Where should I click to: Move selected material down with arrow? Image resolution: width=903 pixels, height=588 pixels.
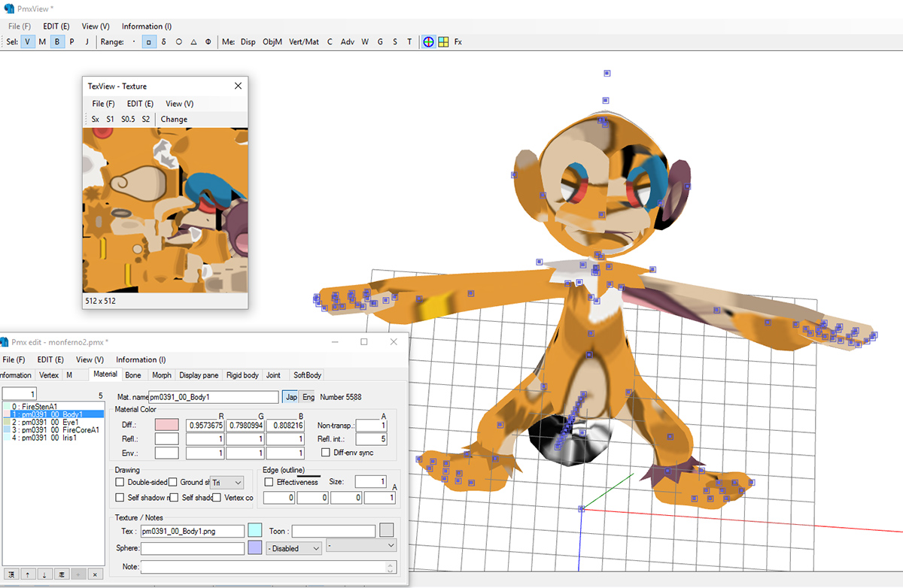pyautogui.click(x=44, y=574)
